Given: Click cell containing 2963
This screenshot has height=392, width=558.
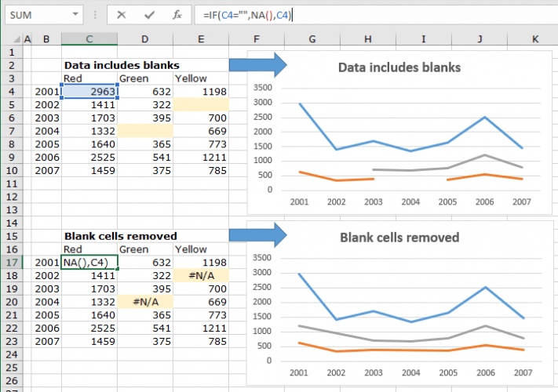Looking at the screenshot, I should tap(89, 92).
